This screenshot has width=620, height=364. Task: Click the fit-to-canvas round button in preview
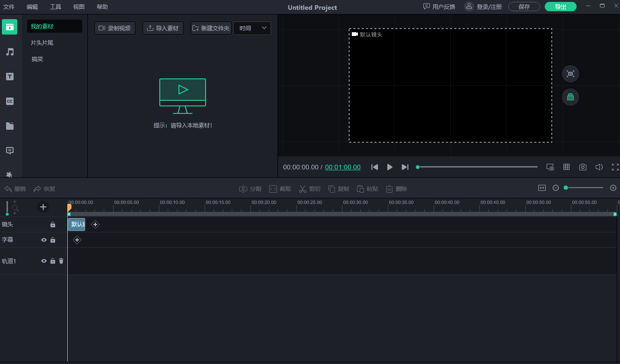570,74
